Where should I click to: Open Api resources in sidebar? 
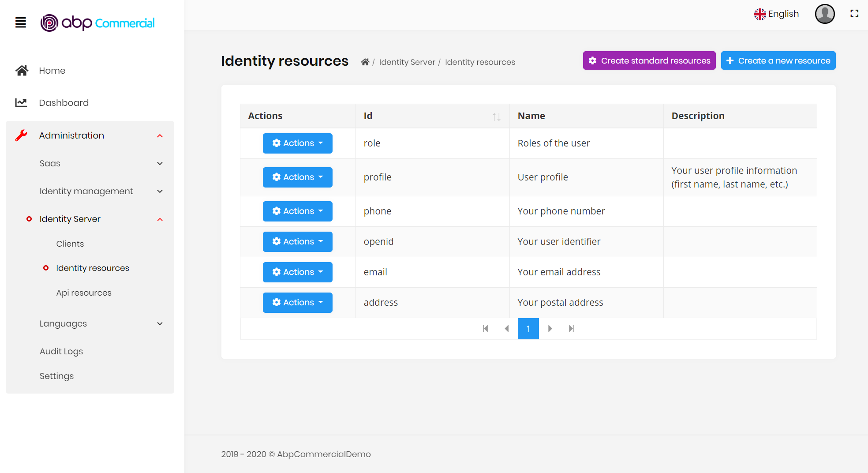point(84,293)
